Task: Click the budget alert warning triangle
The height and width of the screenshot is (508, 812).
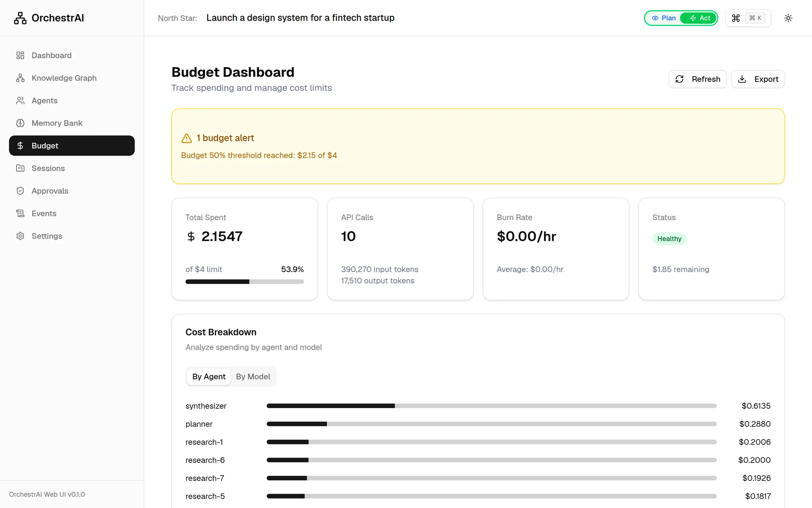Action: click(187, 138)
